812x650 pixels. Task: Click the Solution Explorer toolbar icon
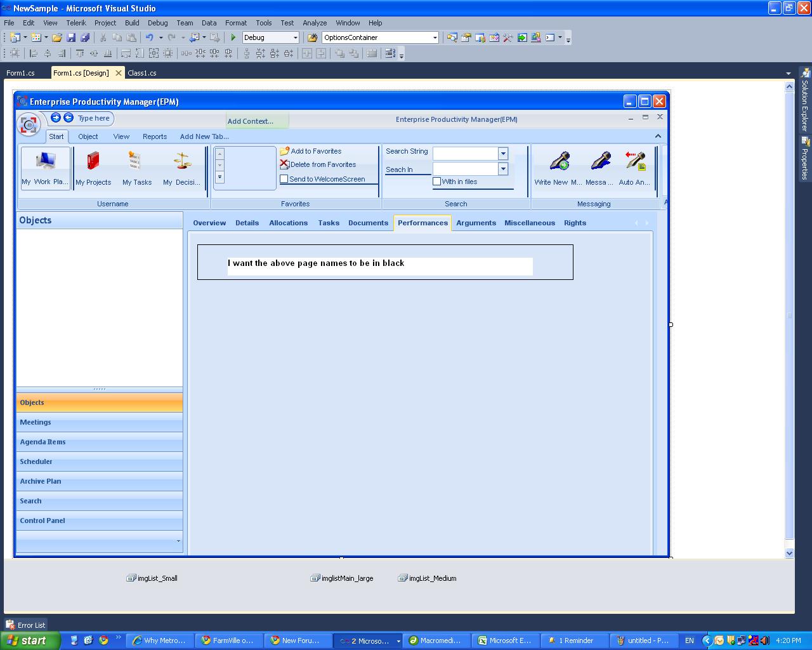452,37
